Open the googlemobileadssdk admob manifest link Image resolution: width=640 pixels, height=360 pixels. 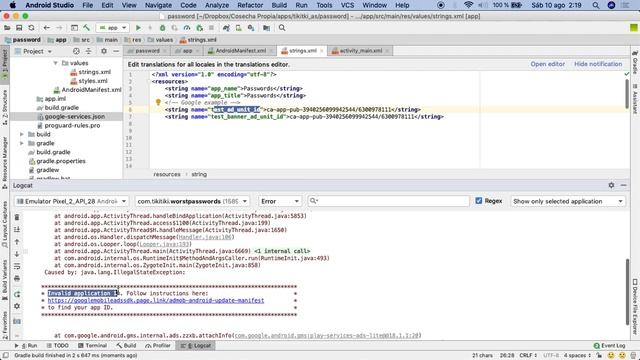pos(156,300)
